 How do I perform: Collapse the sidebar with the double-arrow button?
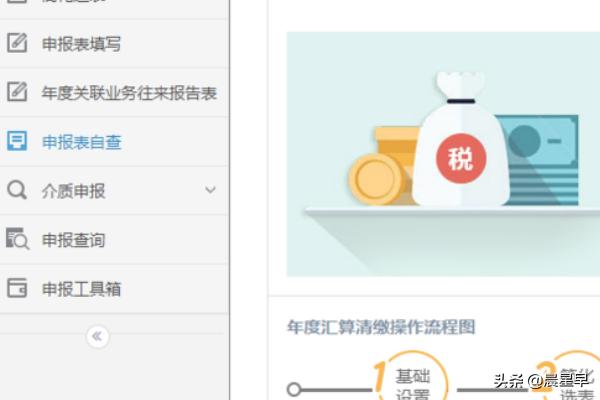coord(97,337)
